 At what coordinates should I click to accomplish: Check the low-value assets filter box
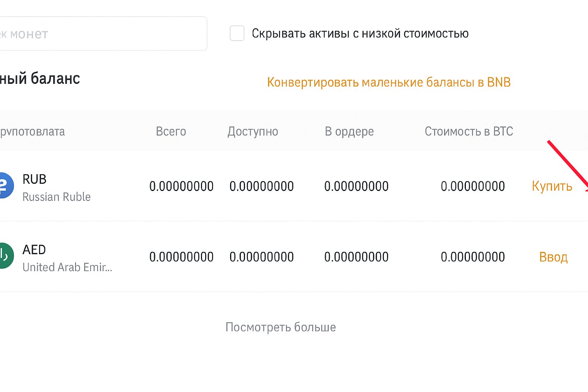[237, 33]
